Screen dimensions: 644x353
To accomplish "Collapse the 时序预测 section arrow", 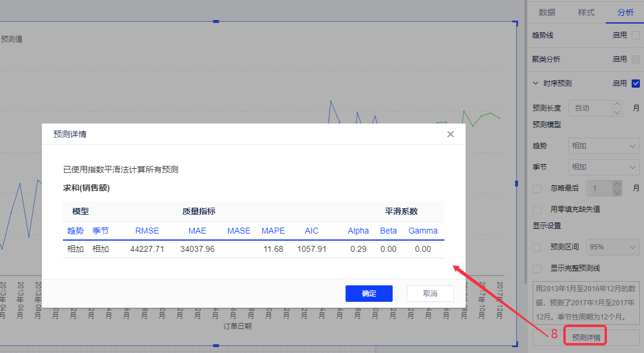I will (536, 84).
